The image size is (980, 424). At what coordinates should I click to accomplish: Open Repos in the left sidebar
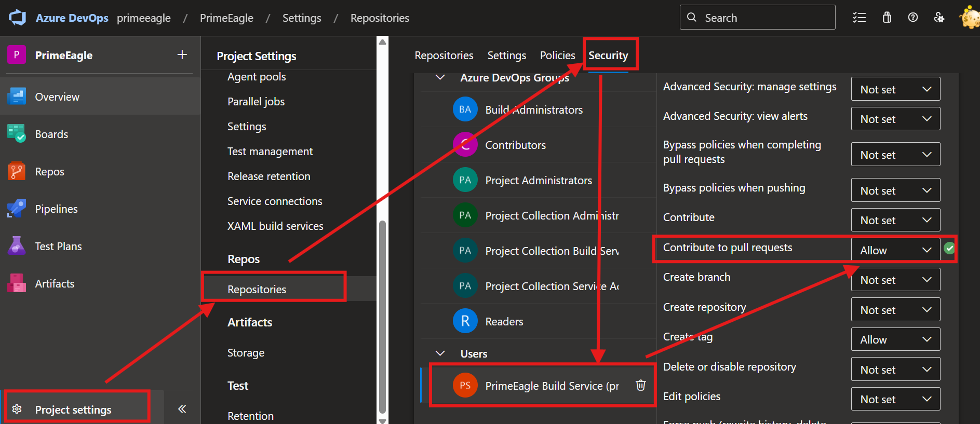[100, 171]
